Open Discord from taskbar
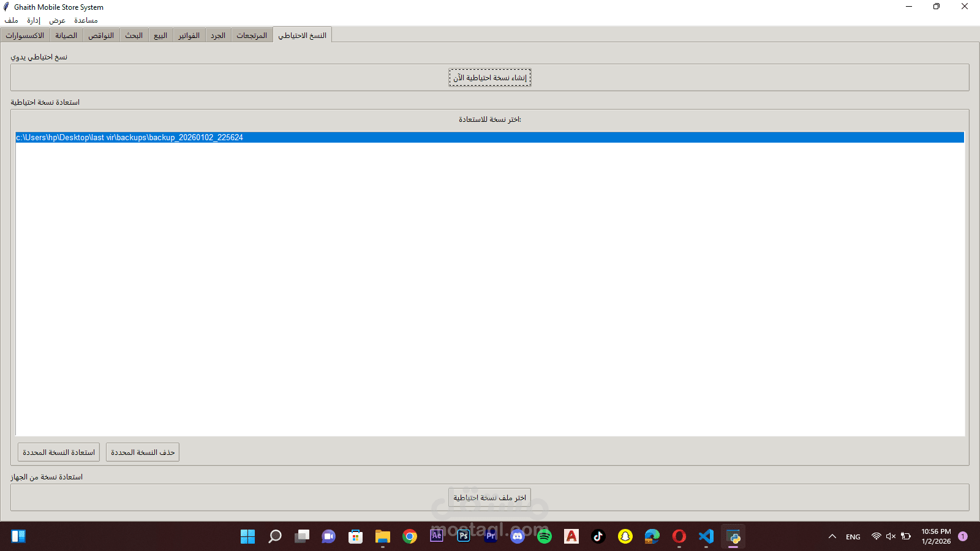 (x=518, y=537)
